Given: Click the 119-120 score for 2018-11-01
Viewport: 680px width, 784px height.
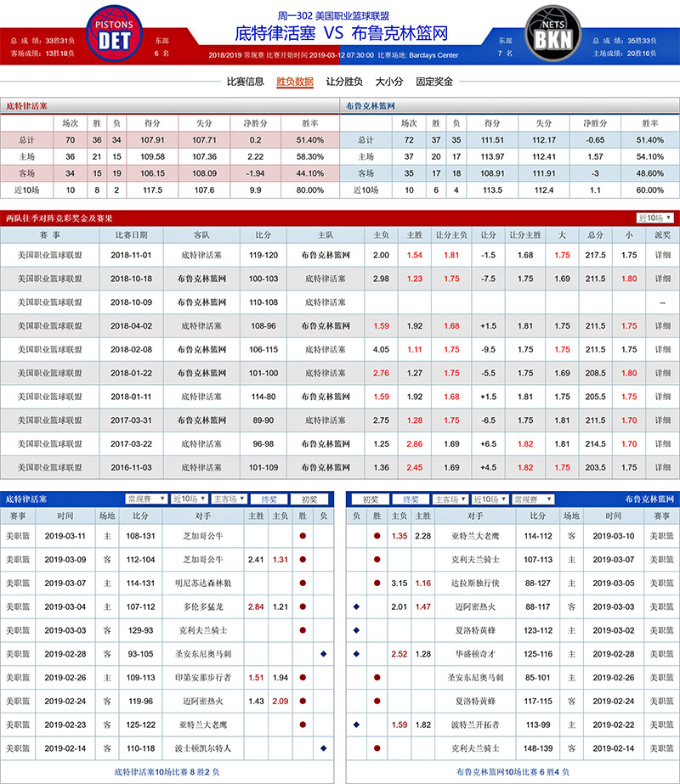Looking at the screenshot, I should [x=263, y=255].
